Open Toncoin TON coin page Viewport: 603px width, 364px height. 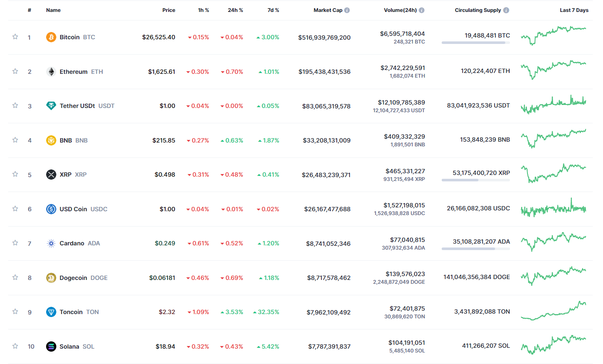pos(79,312)
